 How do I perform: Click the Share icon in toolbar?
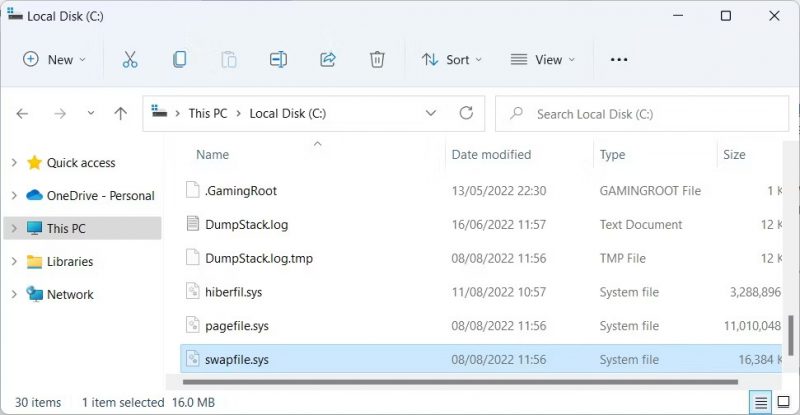coord(327,60)
